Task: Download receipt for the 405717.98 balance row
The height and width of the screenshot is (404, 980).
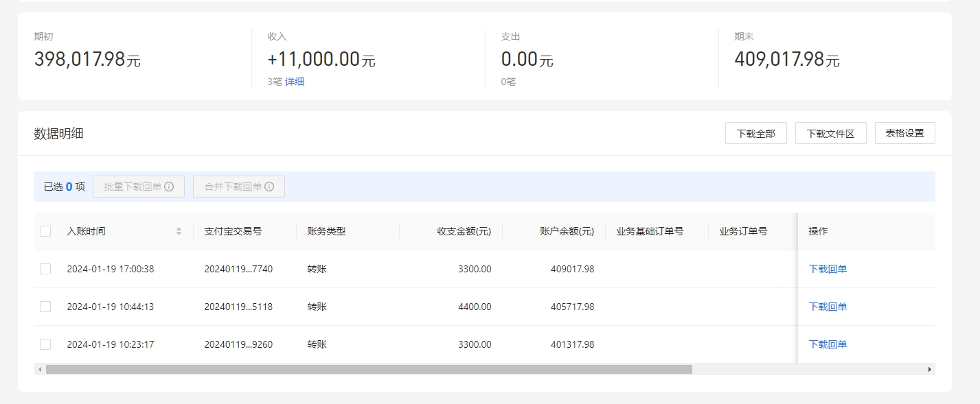Action: 828,307
